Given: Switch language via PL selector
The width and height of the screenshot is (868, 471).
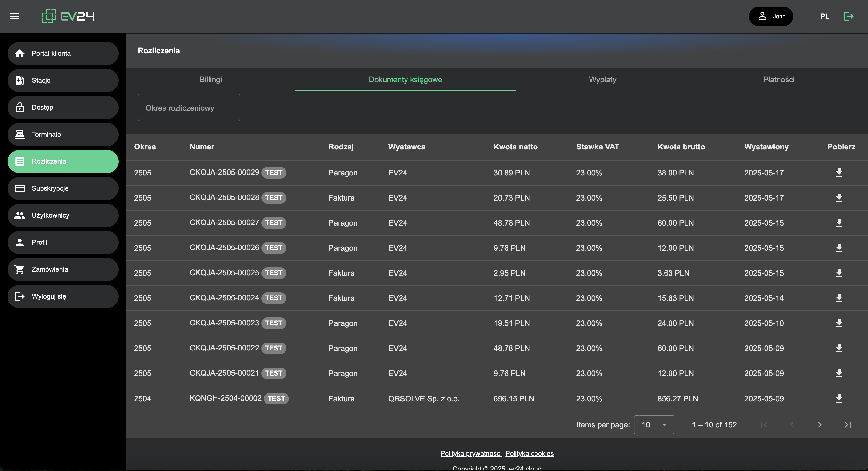Looking at the screenshot, I should 825,16.
